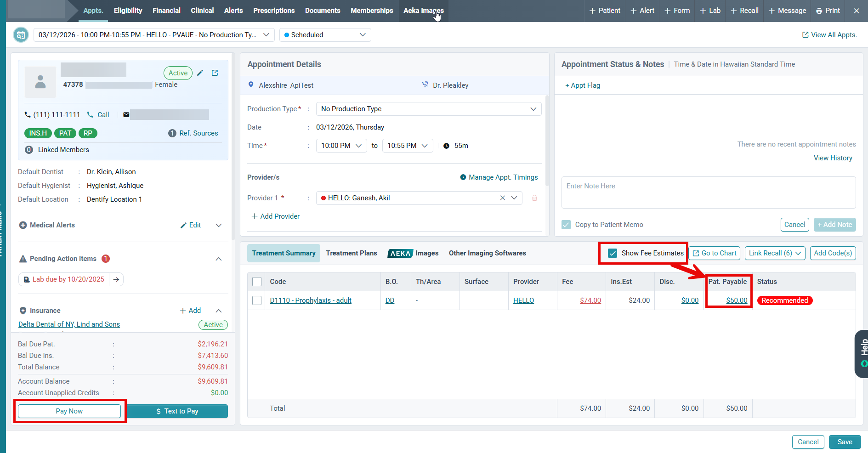Add a new Recall from the top bar

tap(744, 11)
